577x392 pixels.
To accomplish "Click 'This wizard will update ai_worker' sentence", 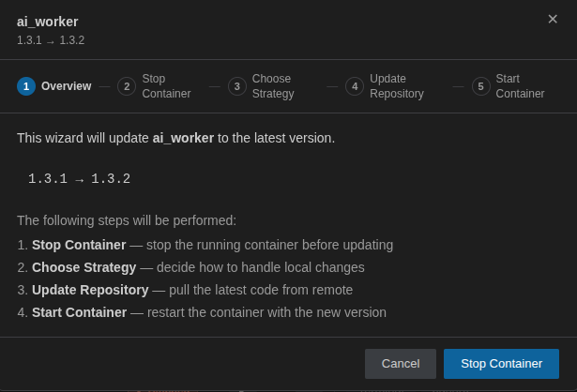I will coord(175,138).
